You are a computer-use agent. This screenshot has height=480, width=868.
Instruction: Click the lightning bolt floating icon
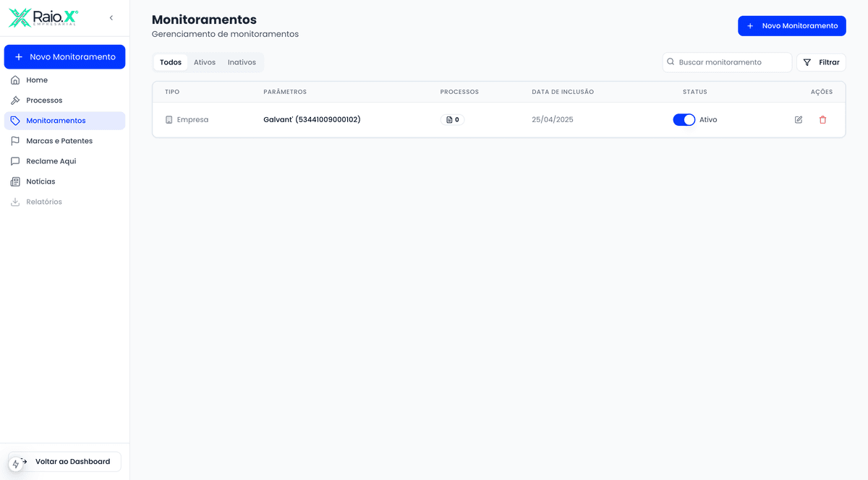[16, 464]
